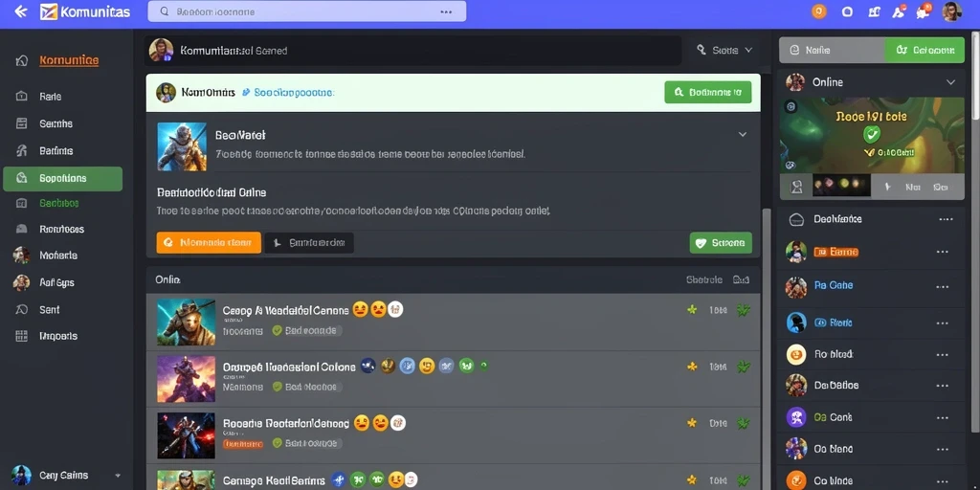The image size is (980, 490).
Task: Open 'Cay Cairns' user menu arrow at bottom-left
Action: (118, 476)
